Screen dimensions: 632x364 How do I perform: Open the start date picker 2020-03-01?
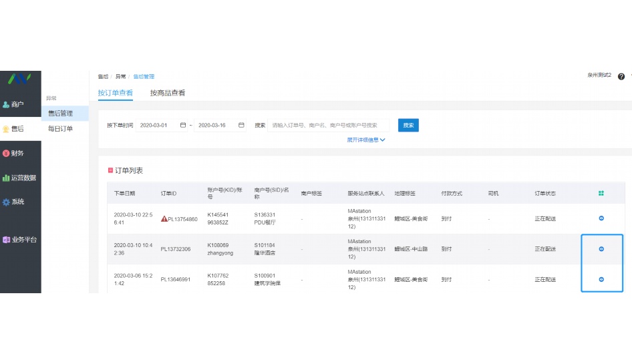point(162,125)
